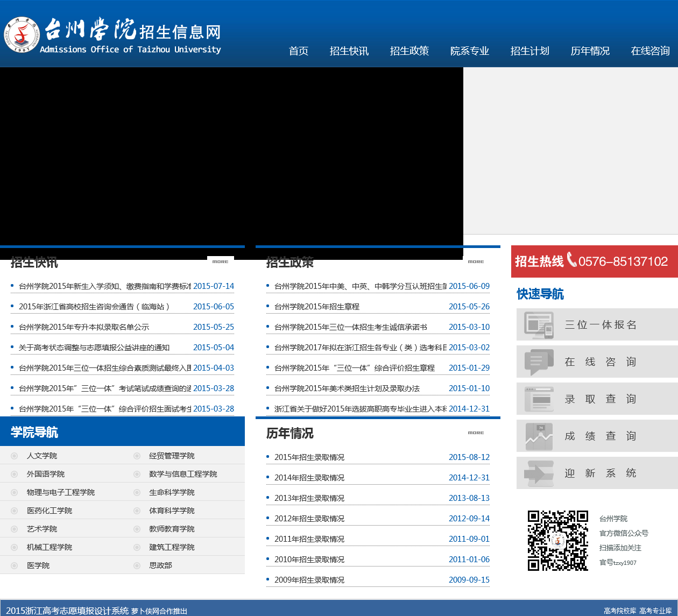678x616 pixels.
Task: Click the 成绩查询 label text
Action: (601, 436)
